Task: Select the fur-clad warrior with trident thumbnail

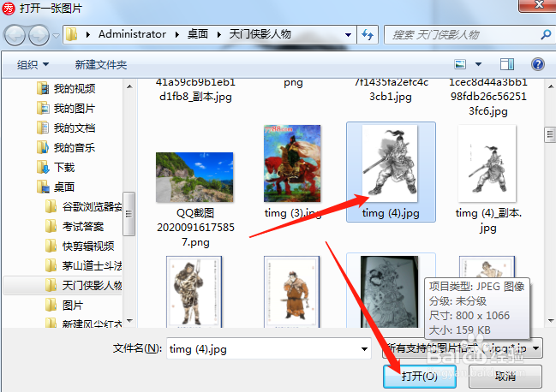Action: [194, 292]
